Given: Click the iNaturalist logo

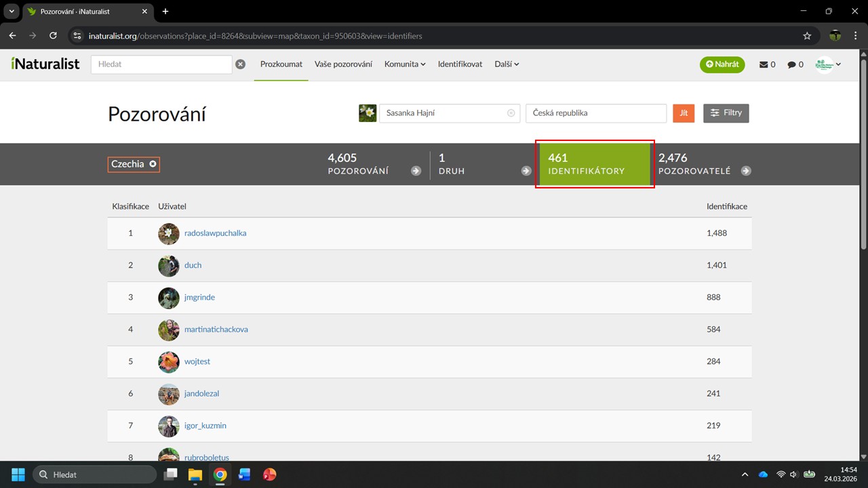Looking at the screenshot, I should point(45,64).
